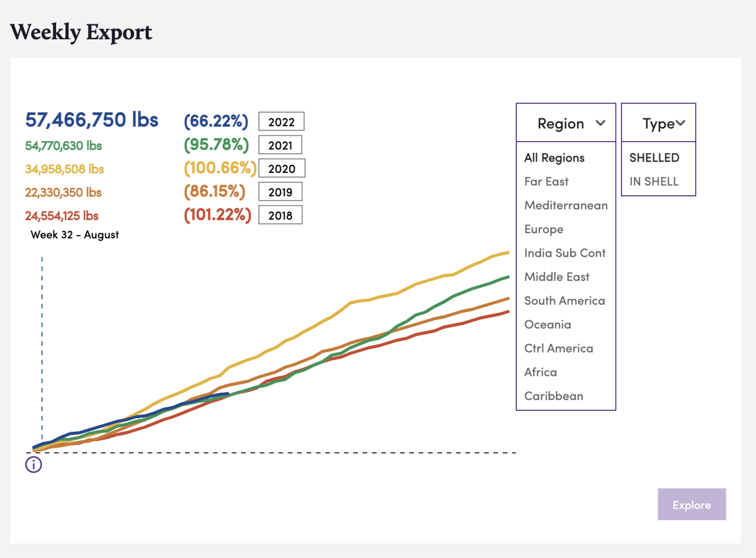The width and height of the screenshot is (756, 558).
Task: Select SHELLED type option
Action: click(654, 157)
